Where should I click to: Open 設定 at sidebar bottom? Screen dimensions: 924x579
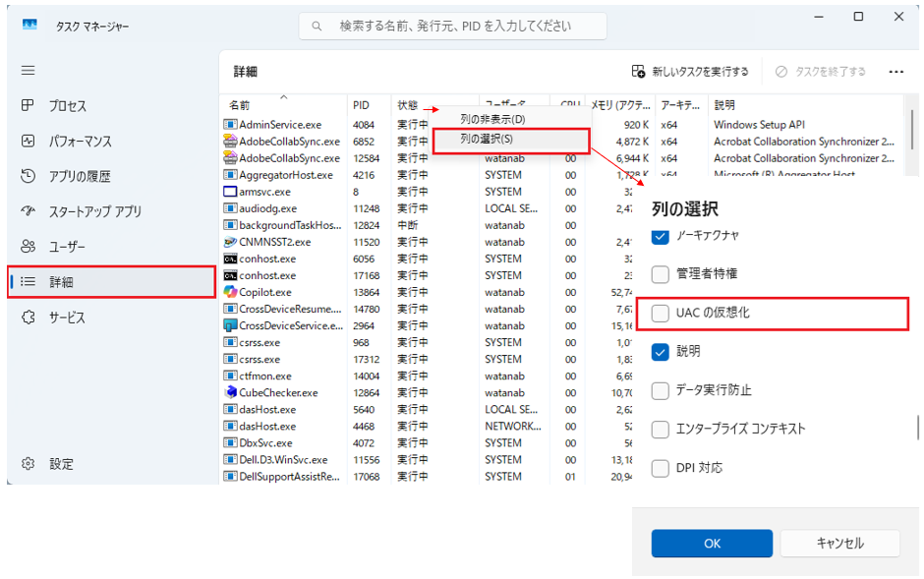point(112,464)
